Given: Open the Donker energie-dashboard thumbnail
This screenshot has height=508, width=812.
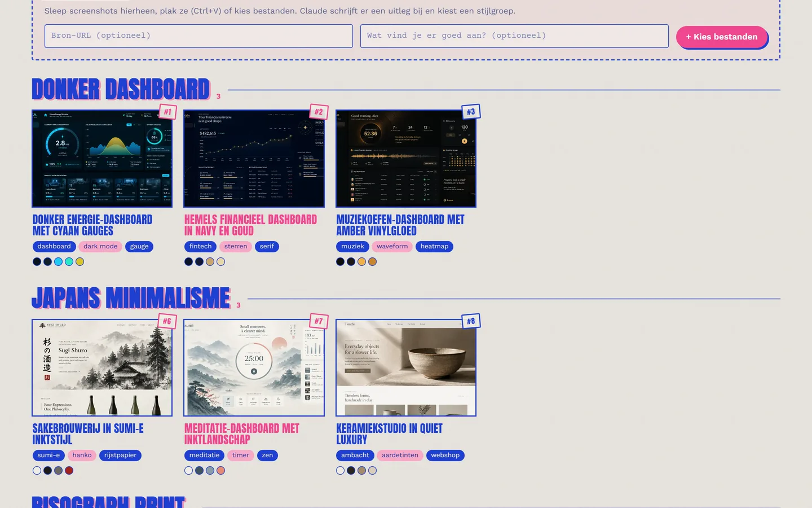Looking at the screenshot, I should pyautogui.click(x=102, y=159).
